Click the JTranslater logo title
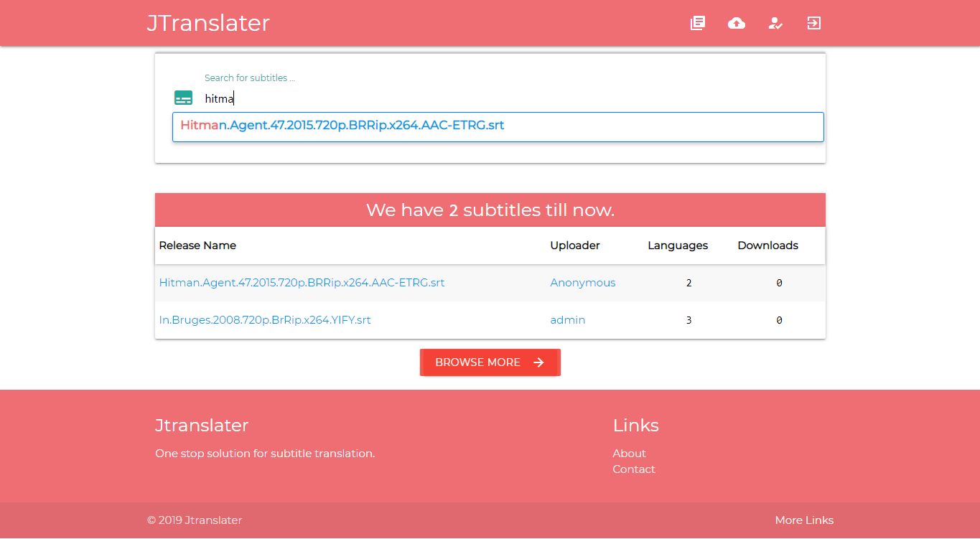This screenshot has height=539, width=980. [208, 23]
